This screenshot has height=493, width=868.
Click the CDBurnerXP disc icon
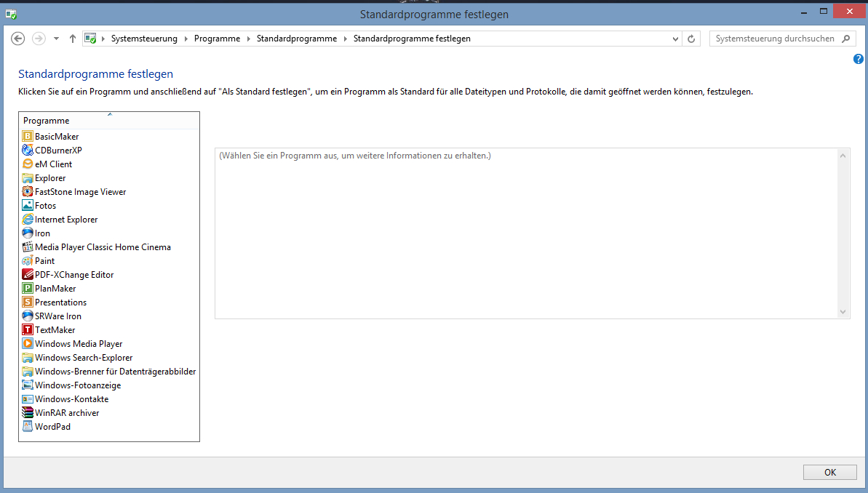[x=27, y=150]
